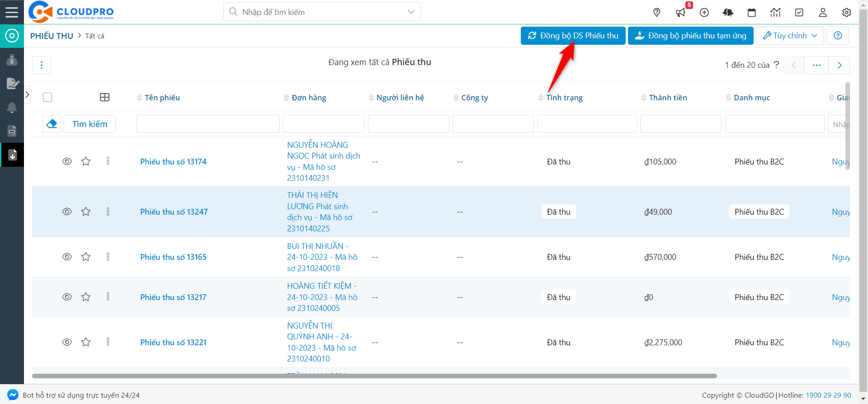Open the bell notifications sidebar icon

click(12, 108)
